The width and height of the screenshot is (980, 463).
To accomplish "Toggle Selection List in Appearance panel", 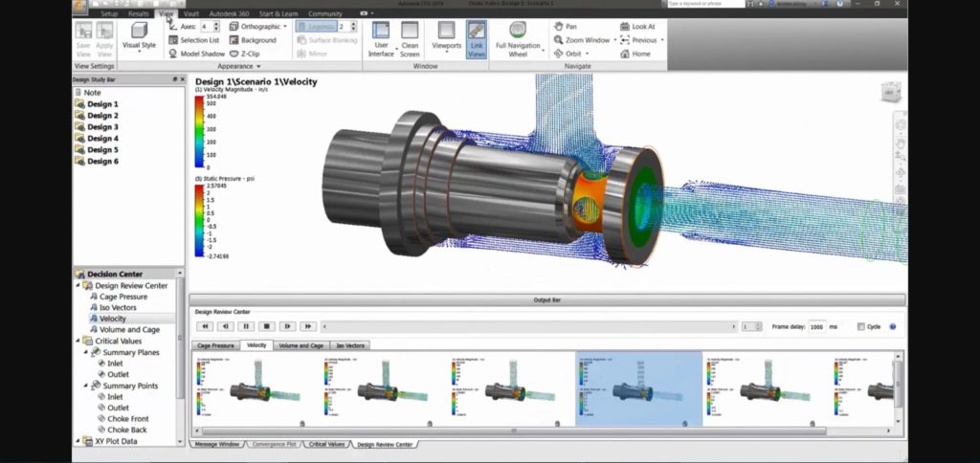I will [x=193, y=40].
